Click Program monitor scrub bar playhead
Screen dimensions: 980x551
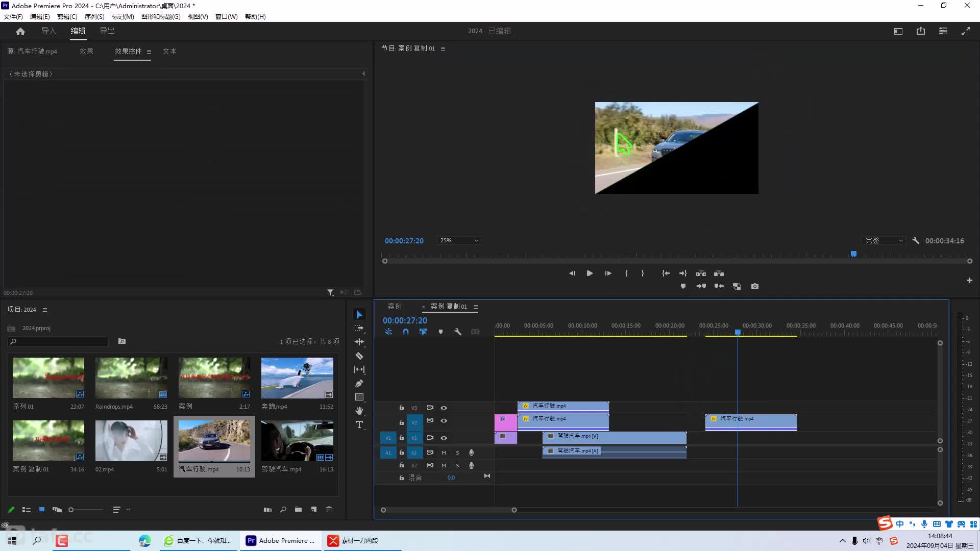click(x=853, y=254)
